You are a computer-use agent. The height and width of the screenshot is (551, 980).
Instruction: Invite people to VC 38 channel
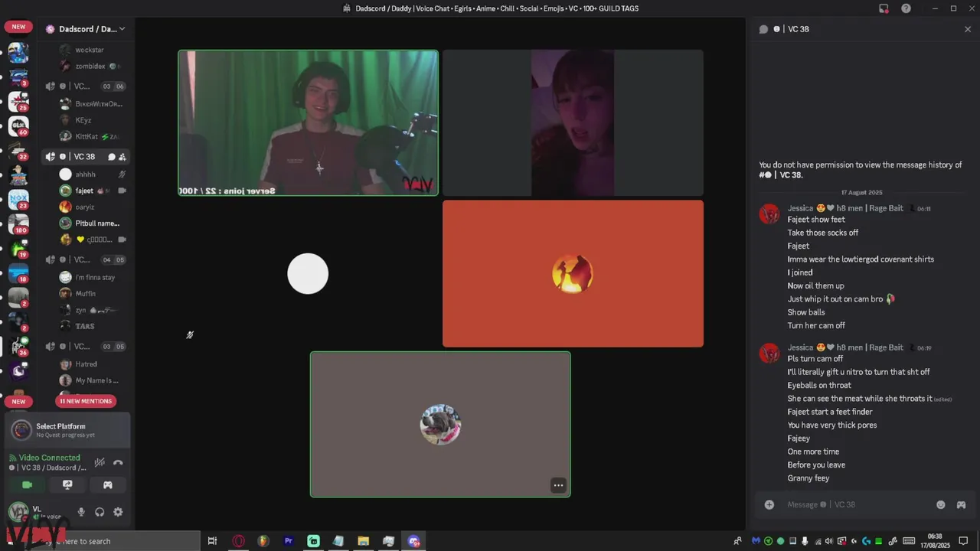(122, 157)
